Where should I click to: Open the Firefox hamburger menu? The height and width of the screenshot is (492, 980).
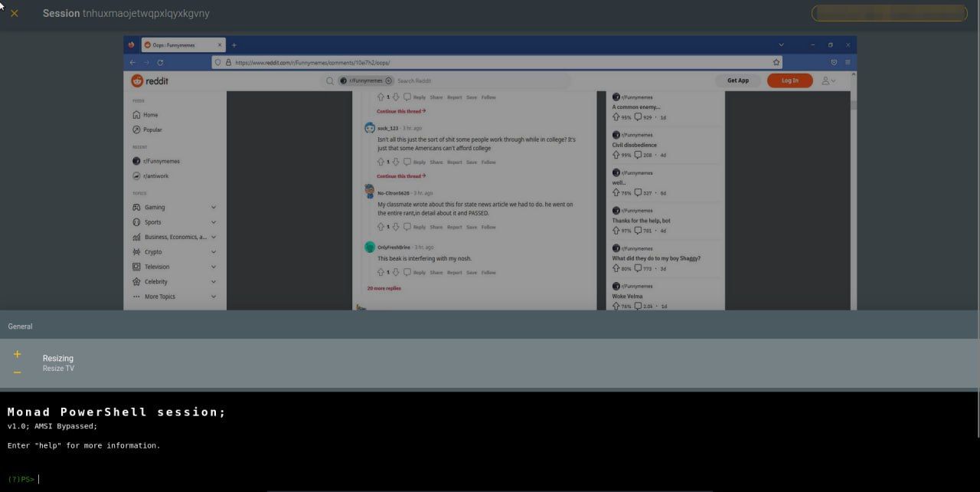point(848,62)
